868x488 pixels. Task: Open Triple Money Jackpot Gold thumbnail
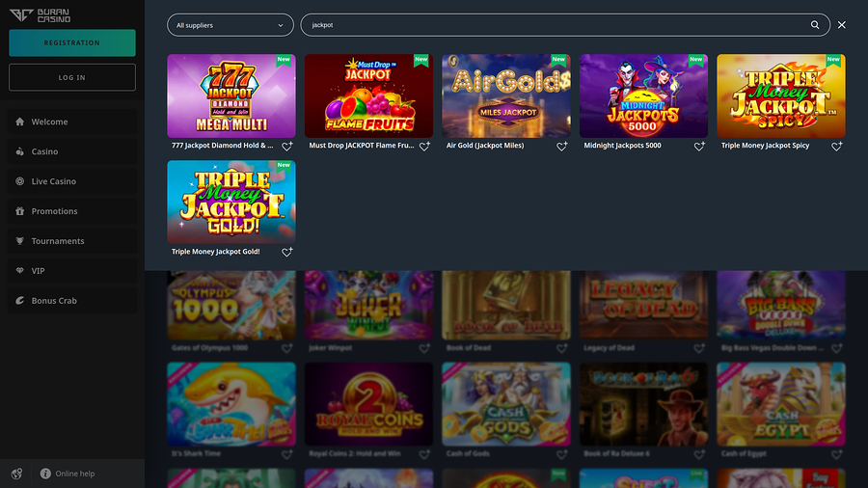coord(231,202)
